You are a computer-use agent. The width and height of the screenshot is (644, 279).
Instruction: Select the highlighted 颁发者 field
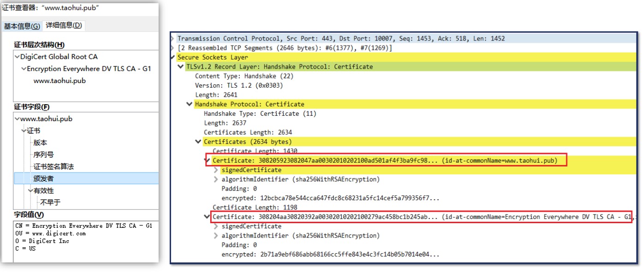coord(86,178)
